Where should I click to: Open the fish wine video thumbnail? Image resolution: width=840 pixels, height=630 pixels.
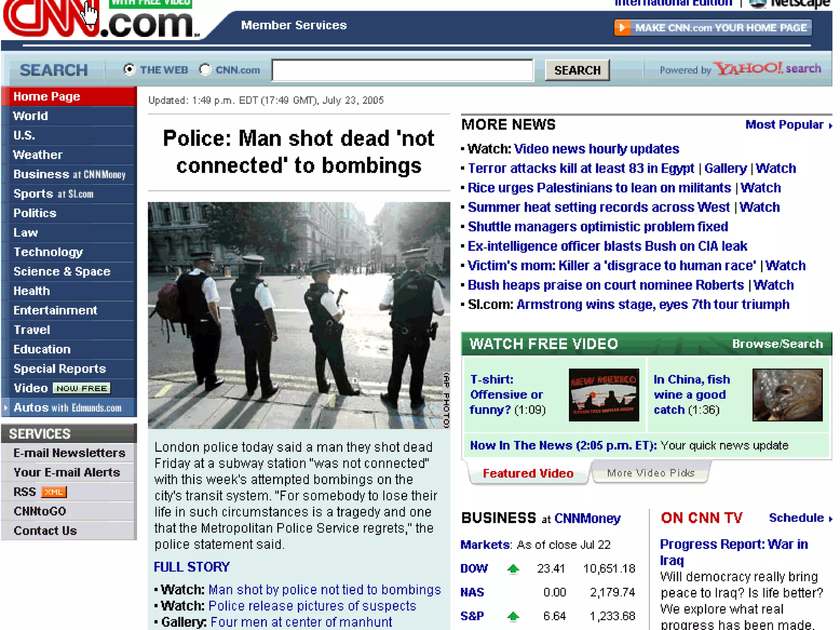pos(787,395)
